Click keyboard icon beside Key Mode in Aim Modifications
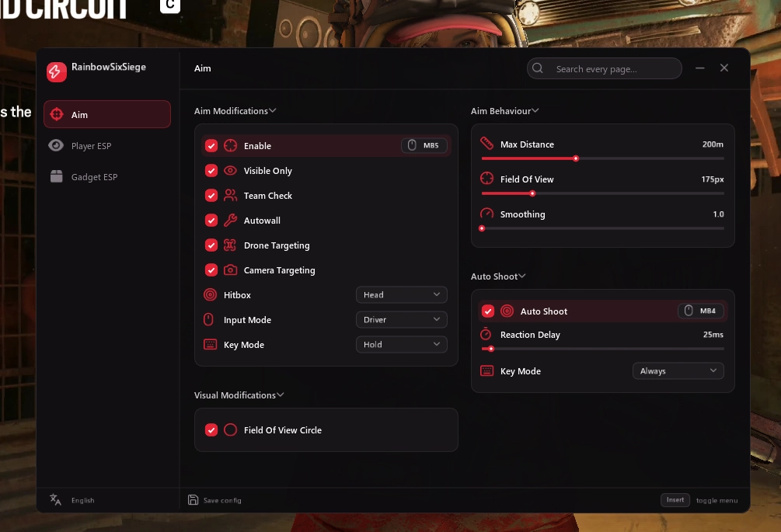Viewport: 781px width, 532px height. coord(210,344)
